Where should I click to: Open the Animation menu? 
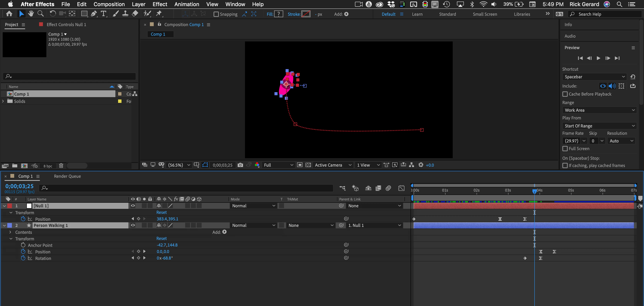[186, 4]
